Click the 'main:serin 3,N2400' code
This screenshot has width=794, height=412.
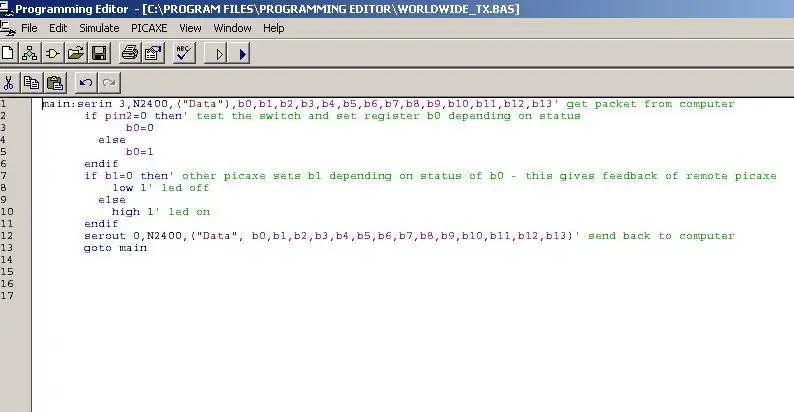[x=105, y=104]
